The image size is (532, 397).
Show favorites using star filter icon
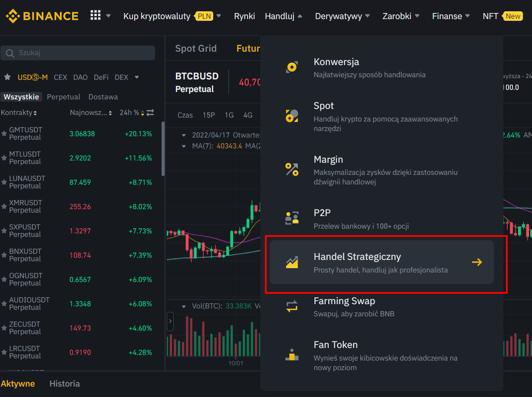pyautogui.click(x=7, y=77)
